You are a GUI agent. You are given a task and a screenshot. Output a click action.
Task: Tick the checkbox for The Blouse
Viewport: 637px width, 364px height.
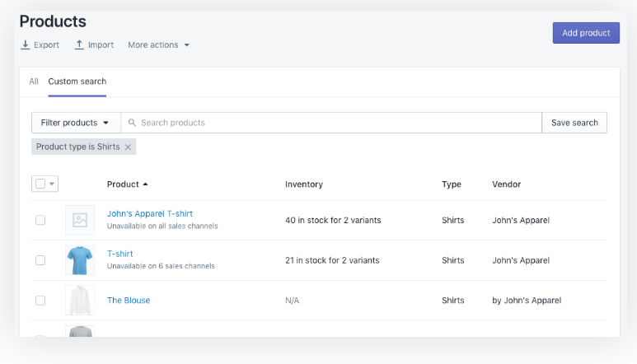[40, 301]
